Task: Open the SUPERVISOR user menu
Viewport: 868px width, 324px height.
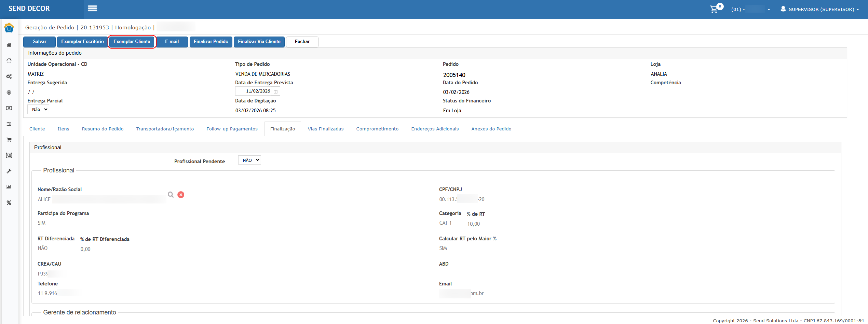Action: tap(820, 9)
